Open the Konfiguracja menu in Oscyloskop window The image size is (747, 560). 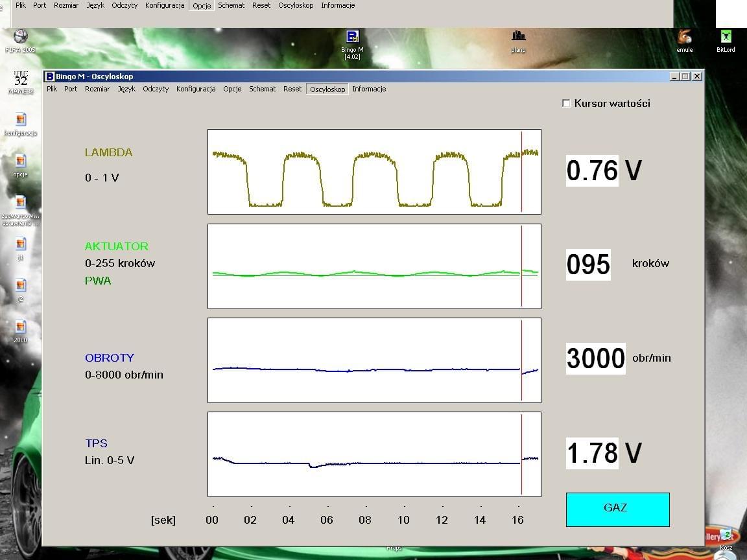click(x=196, y=89)
